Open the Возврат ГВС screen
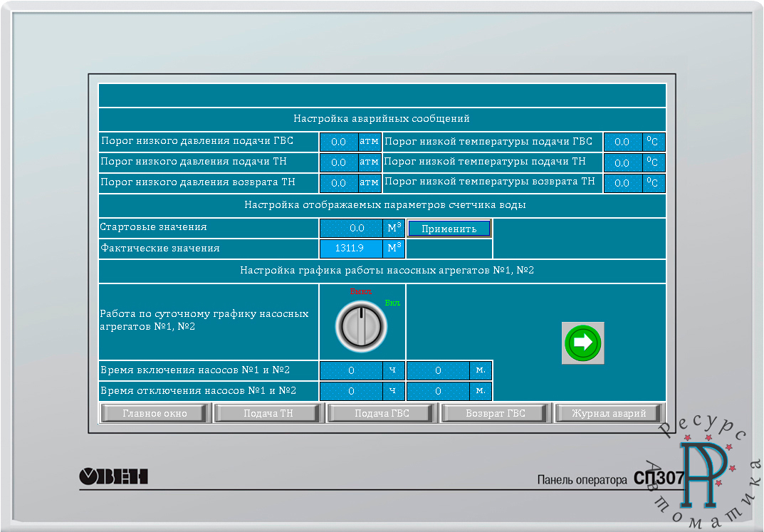This screenshot has width=764, height=532. 496,413
